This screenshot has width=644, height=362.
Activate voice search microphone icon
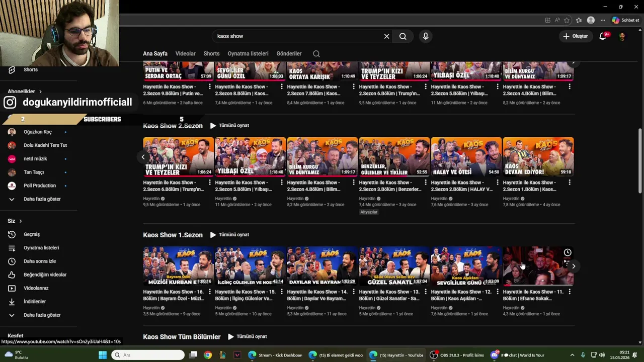click(x=426, y=36)
